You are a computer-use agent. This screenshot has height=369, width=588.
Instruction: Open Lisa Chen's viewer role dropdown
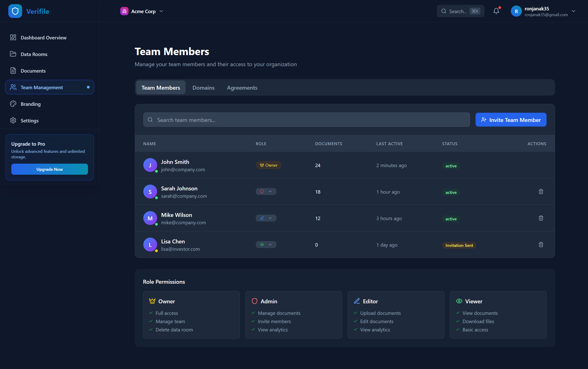click(x=266, y=245)
